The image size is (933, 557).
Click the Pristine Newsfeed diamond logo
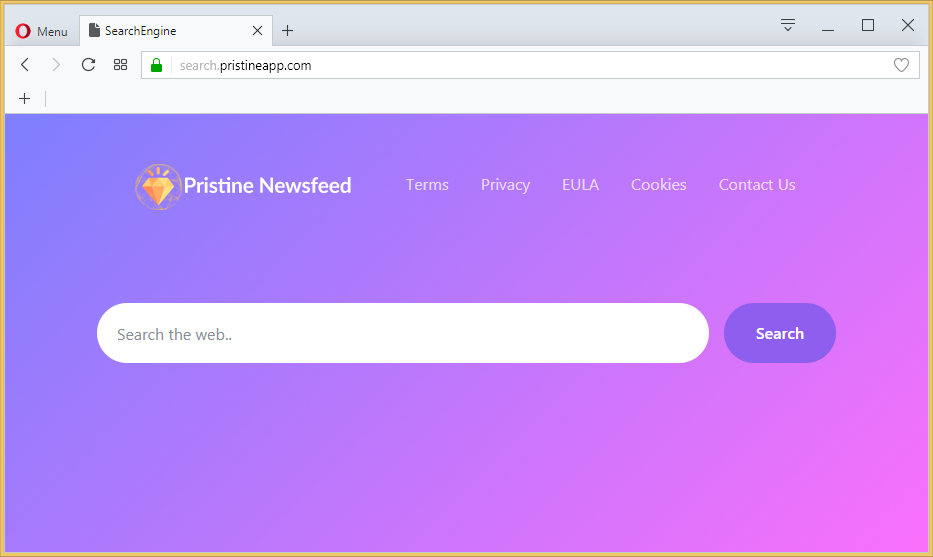point(158,186)
